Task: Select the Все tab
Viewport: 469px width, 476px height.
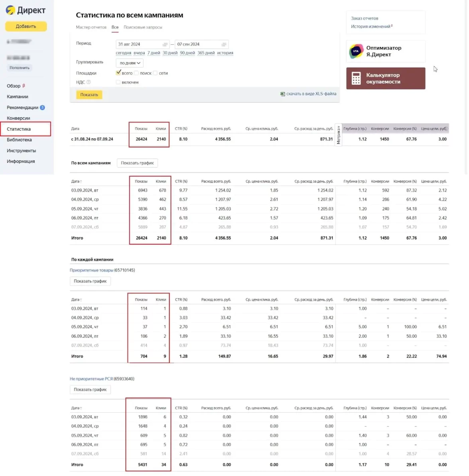Action: click(115, 27)
